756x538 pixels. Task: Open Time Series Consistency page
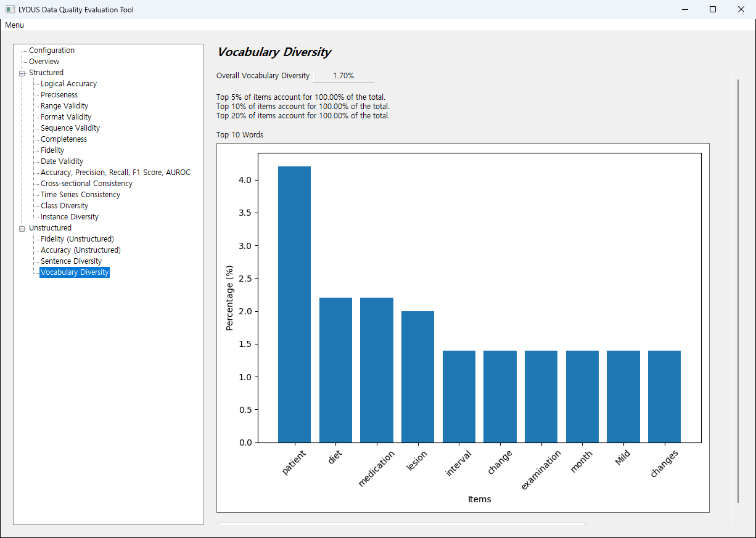(80, 195)
